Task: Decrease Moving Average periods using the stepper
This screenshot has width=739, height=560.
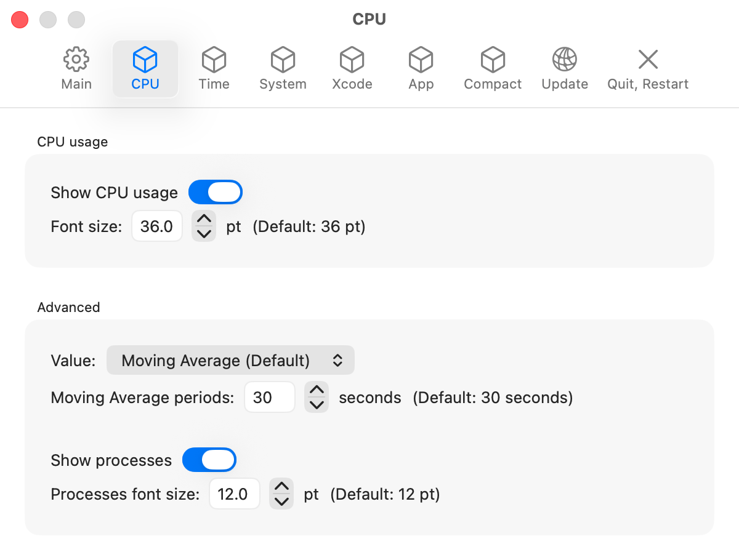Action: point(317,404)
